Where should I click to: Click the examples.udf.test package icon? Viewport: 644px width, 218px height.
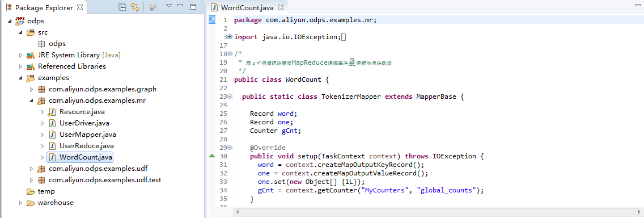(x=41, y=180)
